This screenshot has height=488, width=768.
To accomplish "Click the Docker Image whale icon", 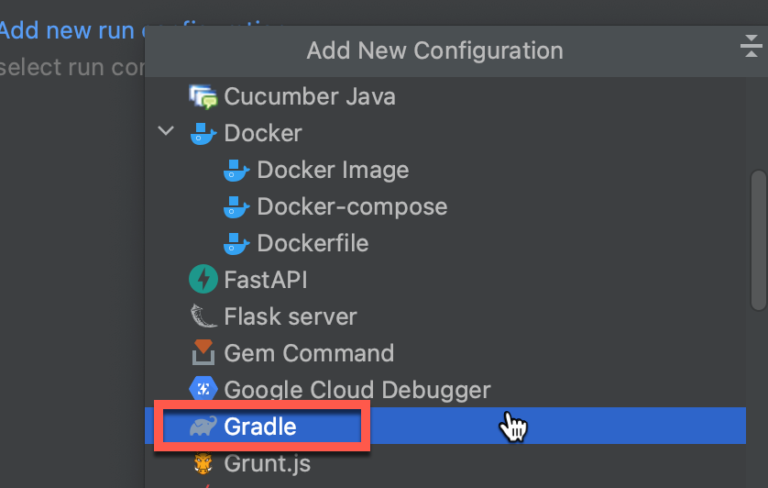I will point(236,170).
